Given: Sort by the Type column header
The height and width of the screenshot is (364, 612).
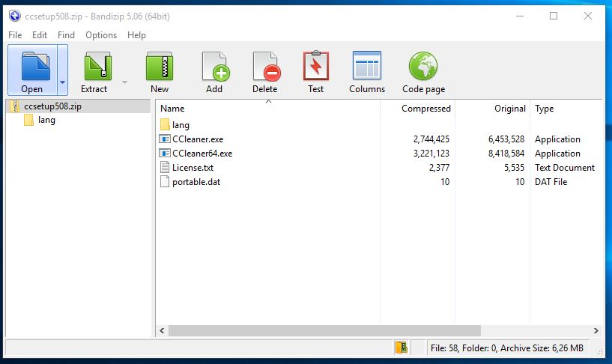Looking at the screenshot, I should click(x=566, y=109).
